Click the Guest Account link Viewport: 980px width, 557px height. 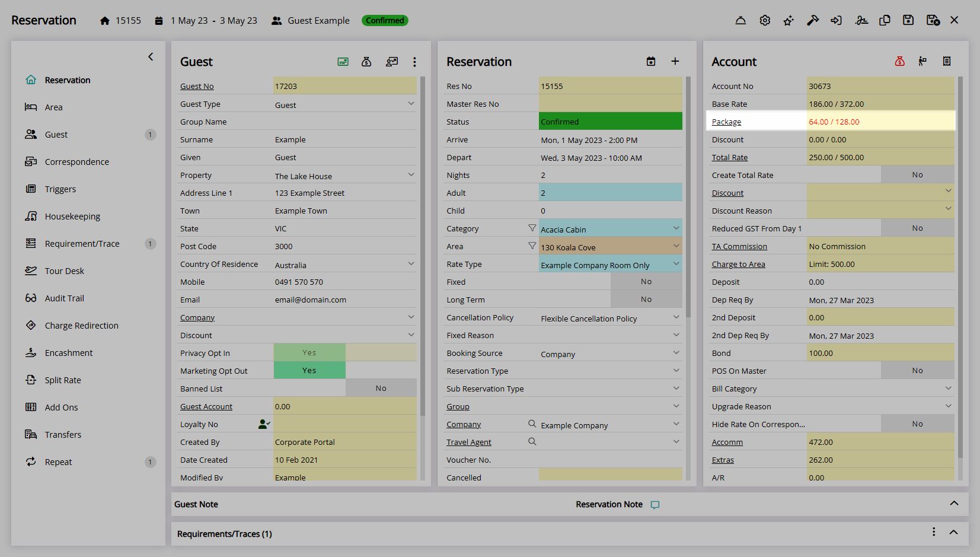[206, 406]
